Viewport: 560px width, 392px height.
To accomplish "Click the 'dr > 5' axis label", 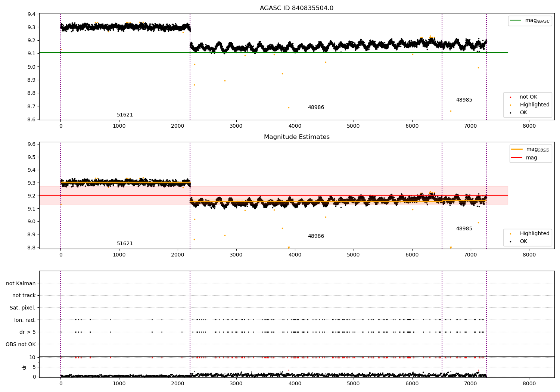I will 28,332.
